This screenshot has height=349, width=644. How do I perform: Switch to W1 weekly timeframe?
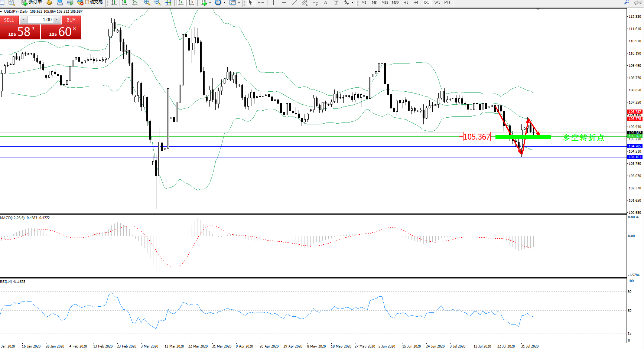point(437,2)
